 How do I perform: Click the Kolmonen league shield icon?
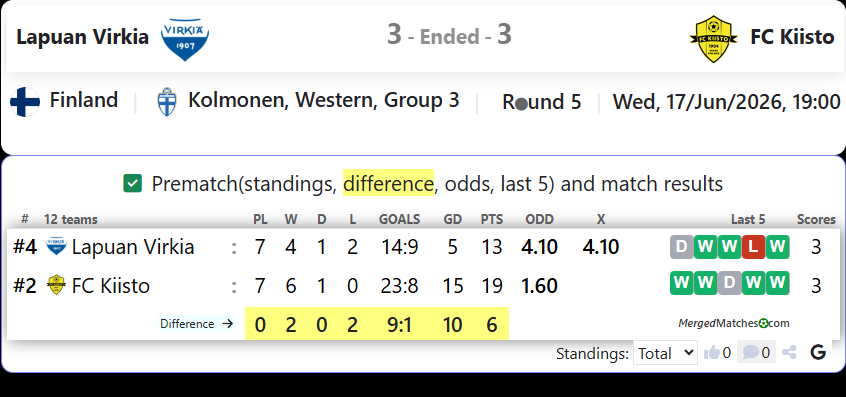click(167, 102)
